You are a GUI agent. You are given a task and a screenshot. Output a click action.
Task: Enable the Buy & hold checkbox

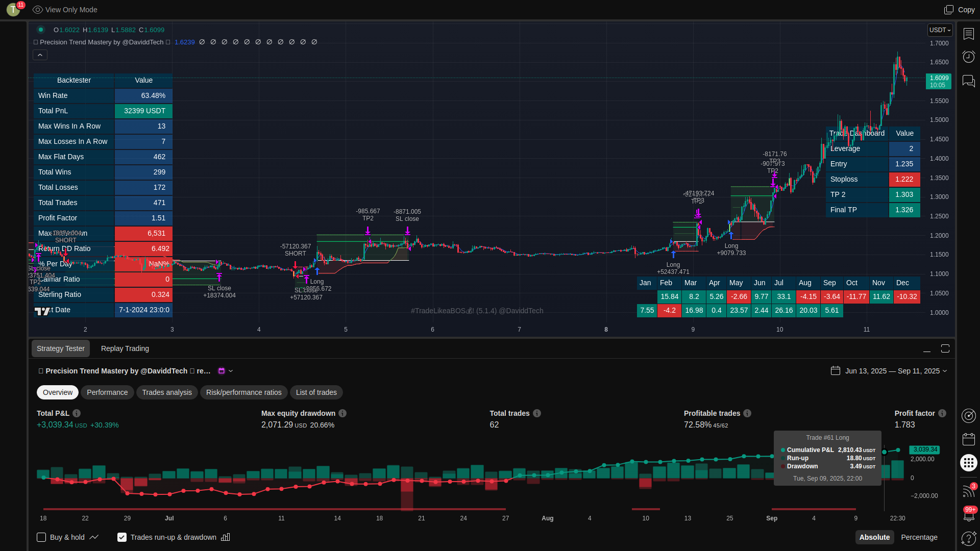point(41,537)
